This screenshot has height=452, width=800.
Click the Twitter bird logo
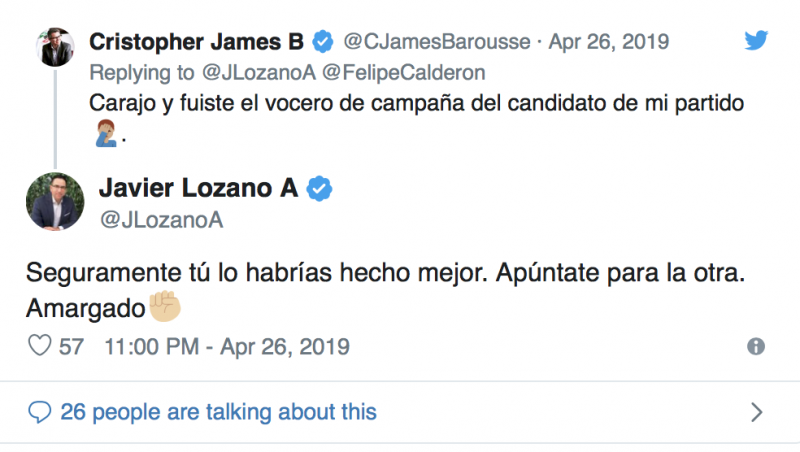click(x=756, y=41)
